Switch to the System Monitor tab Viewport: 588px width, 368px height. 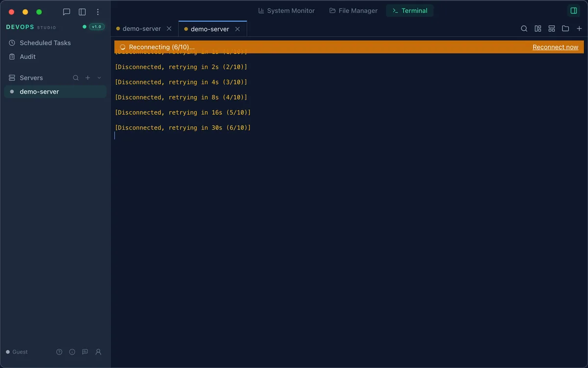[x=287, y=11]
